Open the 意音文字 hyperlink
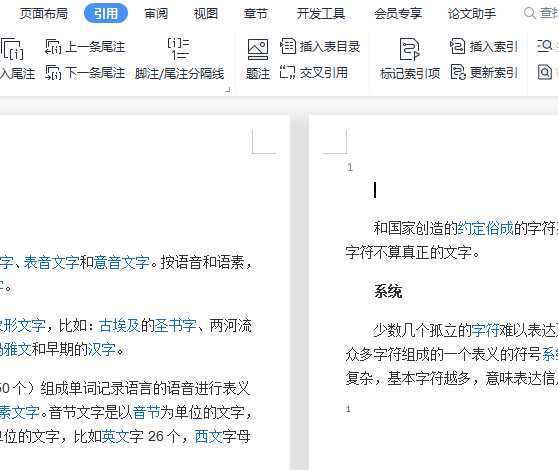 point(121,263)
